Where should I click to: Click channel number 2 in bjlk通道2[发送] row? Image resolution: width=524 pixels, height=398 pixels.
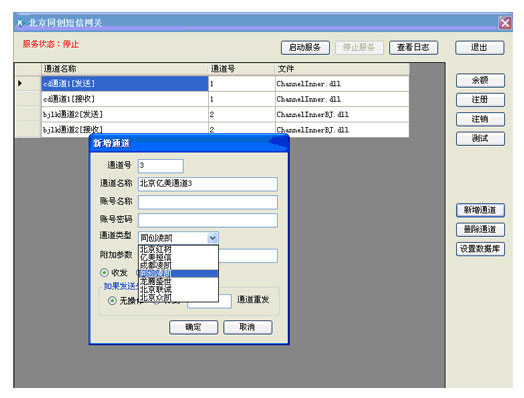tap(242, 114)
